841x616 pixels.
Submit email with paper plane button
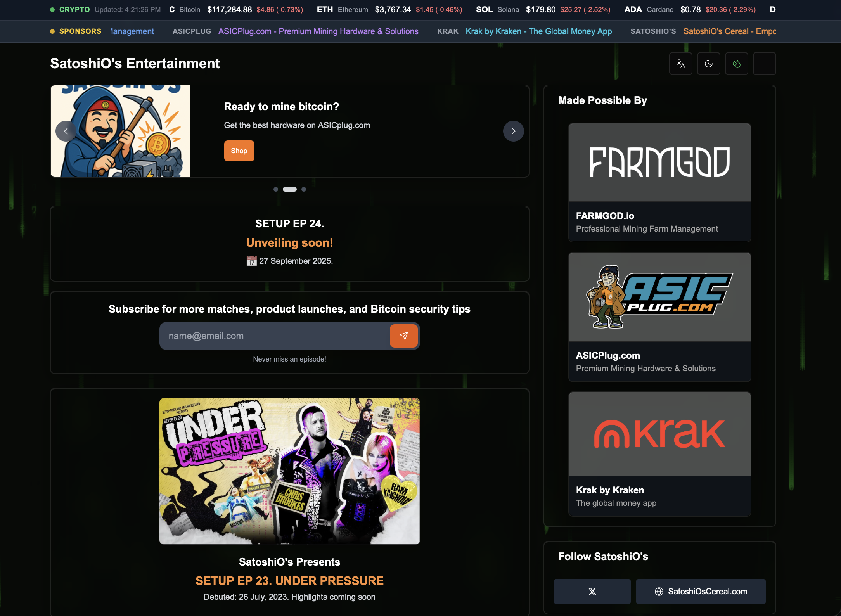pyautogui.click(x=403, y=336)
